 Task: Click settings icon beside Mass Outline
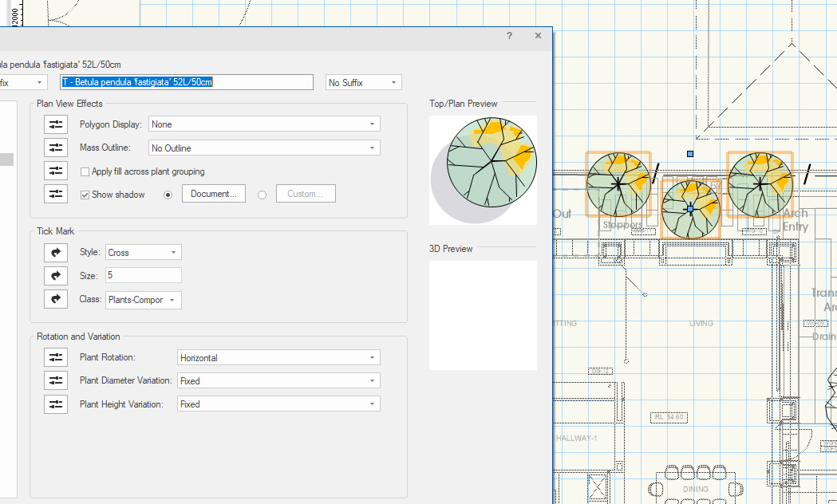click(x=55, y=148)
